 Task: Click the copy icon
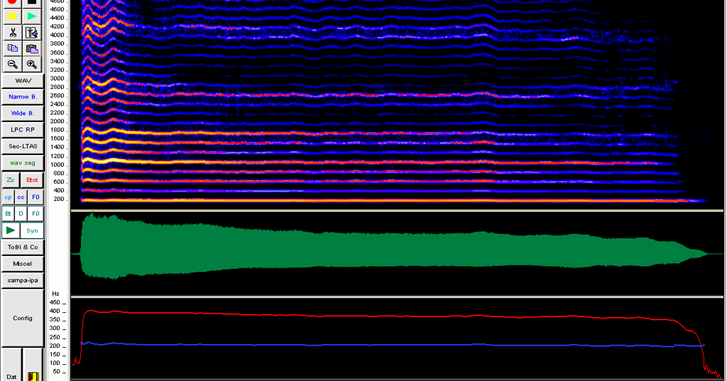(x=12, y=48)
